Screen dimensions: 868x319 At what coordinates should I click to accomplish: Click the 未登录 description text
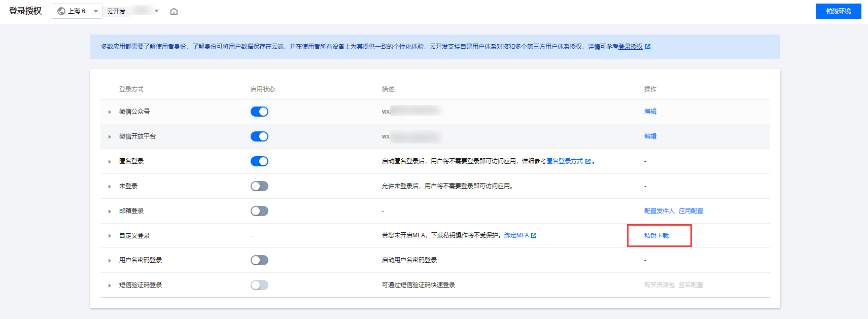pos(448,186)
